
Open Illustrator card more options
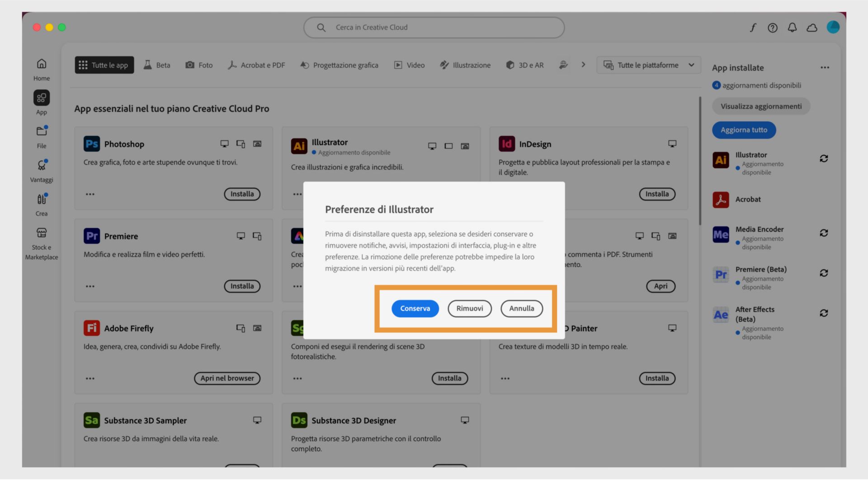coord(297,194)
